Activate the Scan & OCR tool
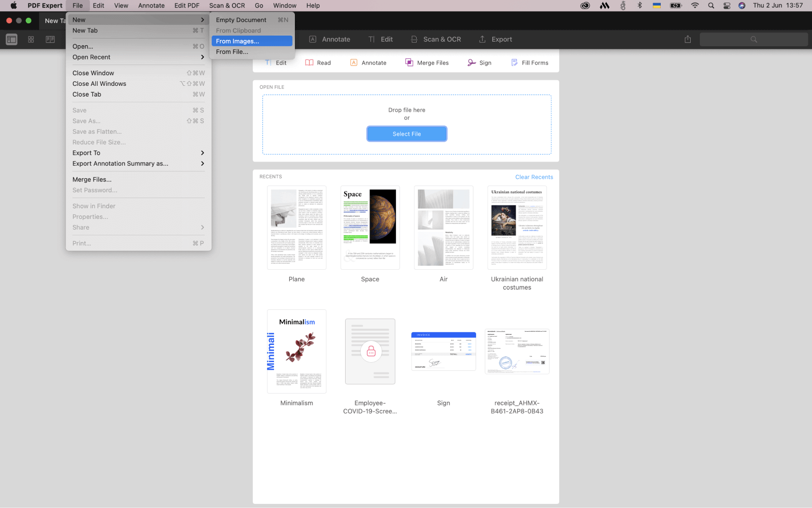The image size is (812, 508). pyautogui.click(x=435, y=39)
